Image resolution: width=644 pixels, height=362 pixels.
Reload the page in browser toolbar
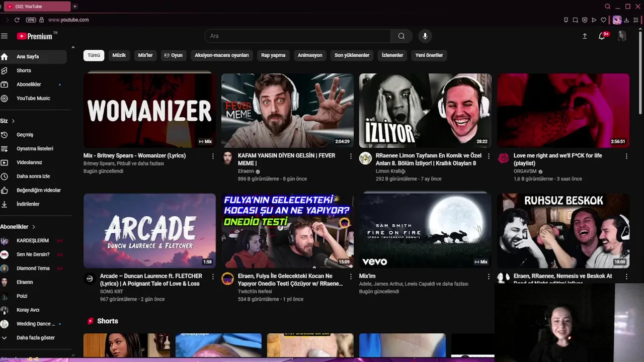17,20
